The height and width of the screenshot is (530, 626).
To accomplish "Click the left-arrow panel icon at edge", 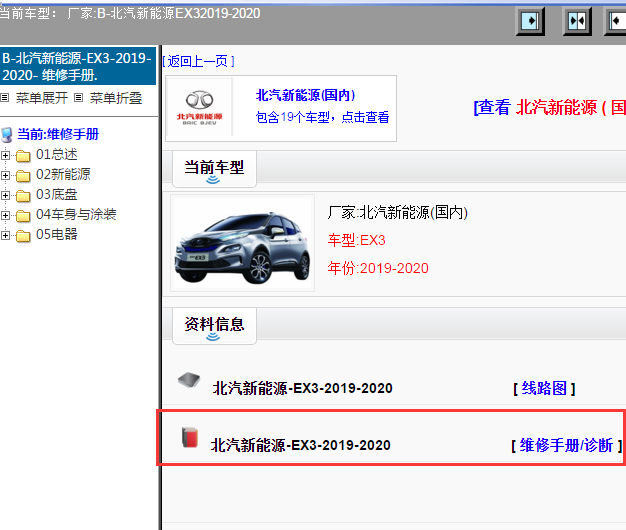I will [x=617, y=21].
